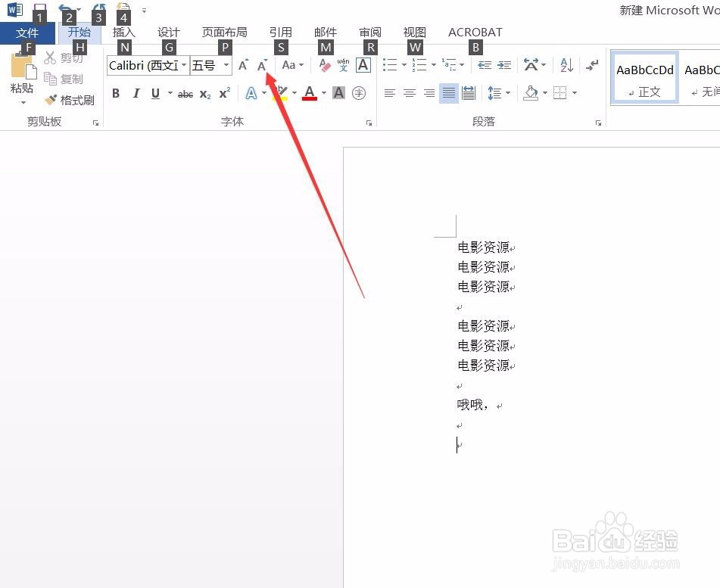
Task: Click the Shrink Font icon
Action: 262,65
